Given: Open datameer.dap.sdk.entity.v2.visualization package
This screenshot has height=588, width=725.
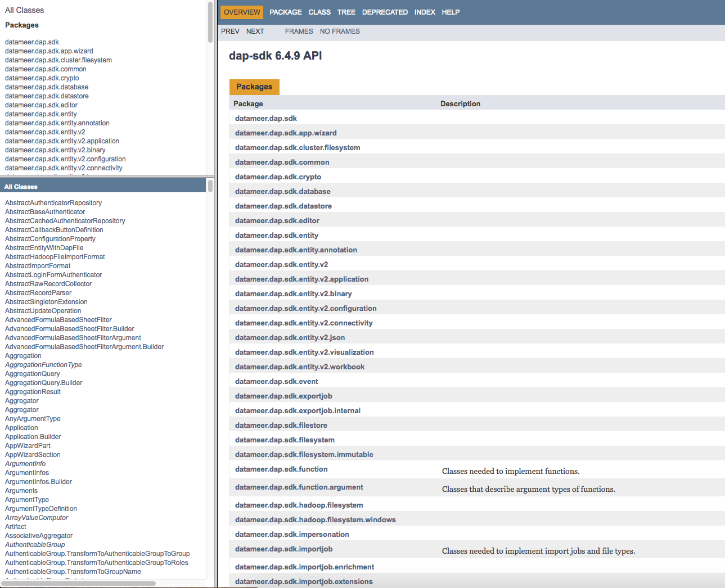Looking at the screenshot, I should (x=304, y=352).
